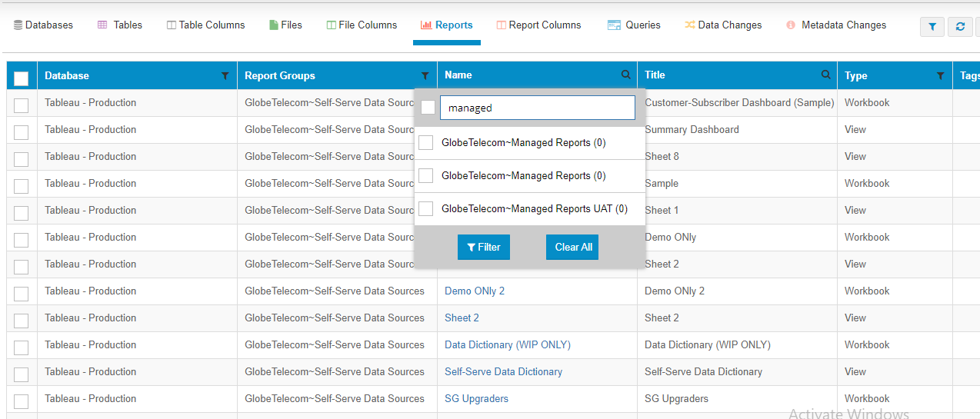
Task: Toggle the select-all checkbox in table header
Action: pos(22,78)
